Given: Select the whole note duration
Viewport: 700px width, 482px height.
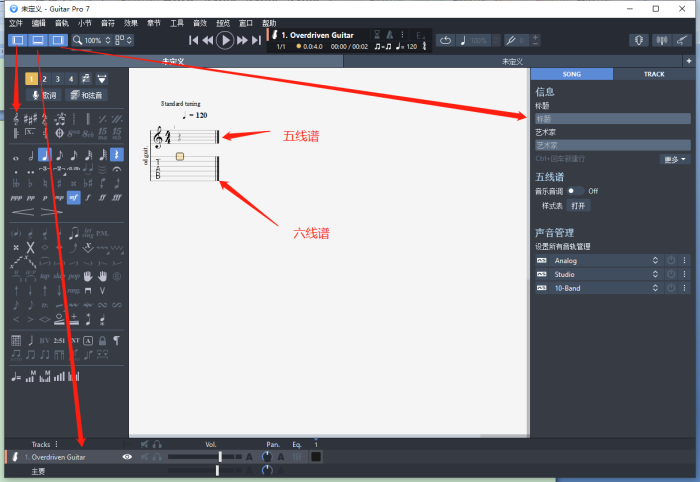Looking at the screenshot, I should (x=16, y=157).
